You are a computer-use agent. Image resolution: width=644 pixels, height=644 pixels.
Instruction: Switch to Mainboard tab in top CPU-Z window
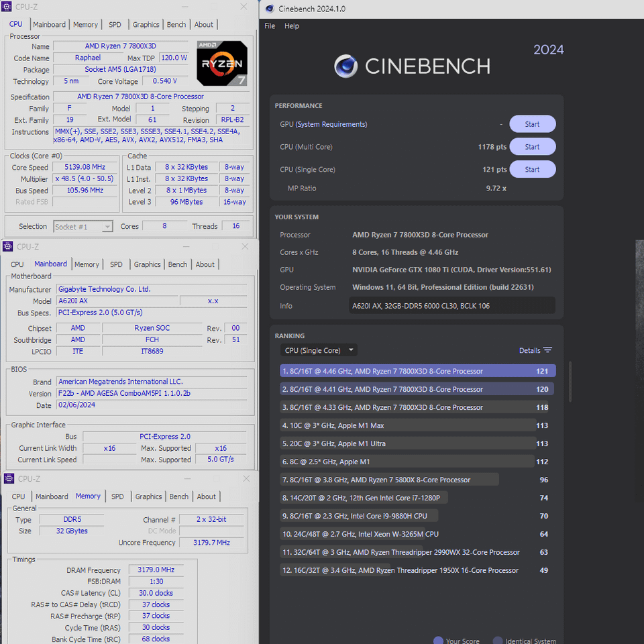(x=49, y=25)
